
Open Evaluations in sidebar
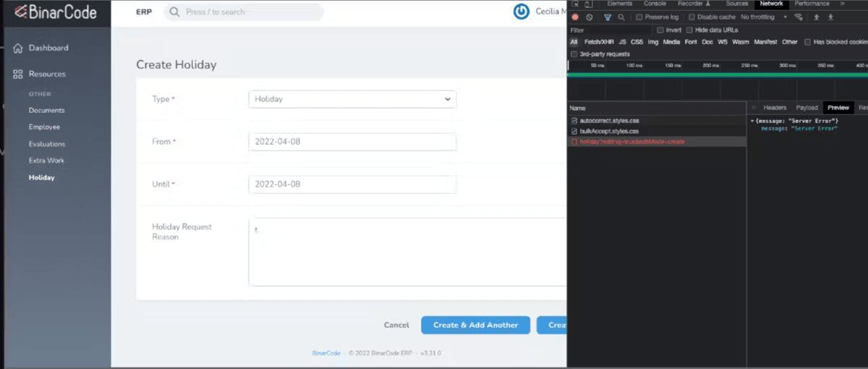(47, 144)
